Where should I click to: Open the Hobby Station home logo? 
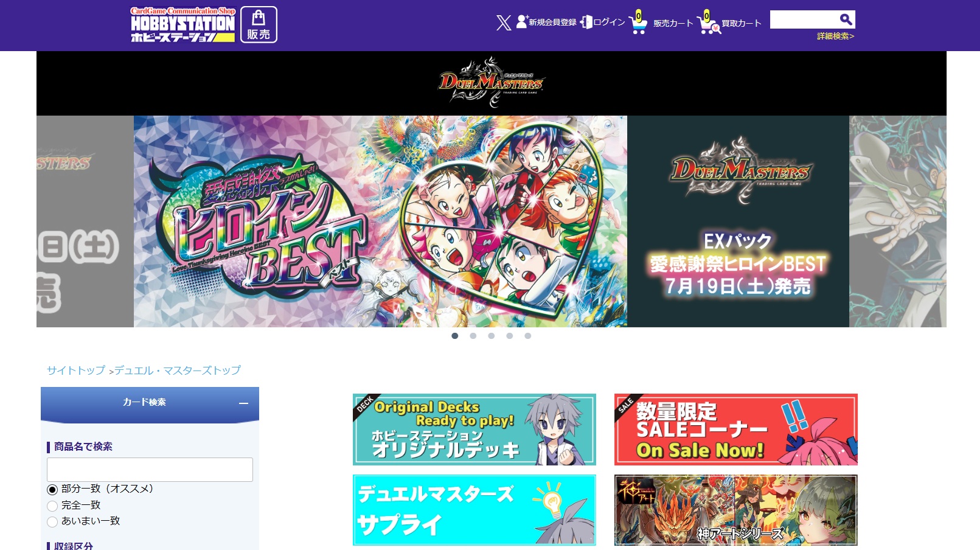(x=182, y=24)
